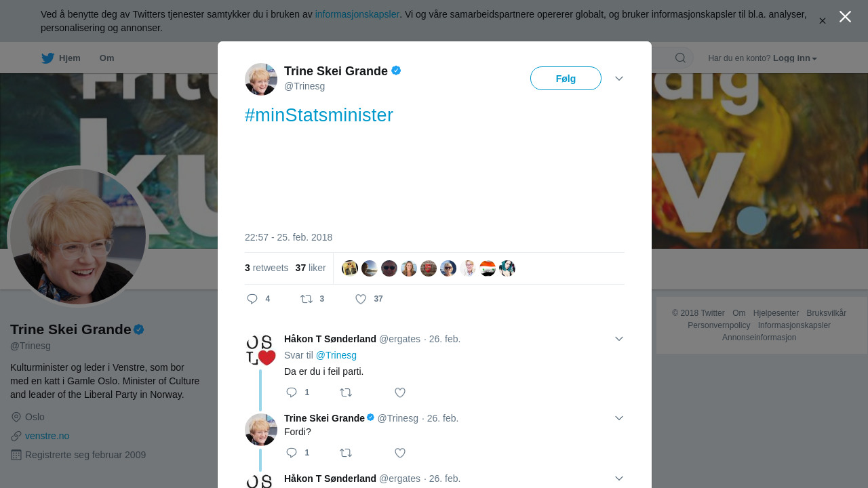Open the #minStatsminister hashtag
The height and width of the screenshot is (488, 868).
(x=319, y=115)
